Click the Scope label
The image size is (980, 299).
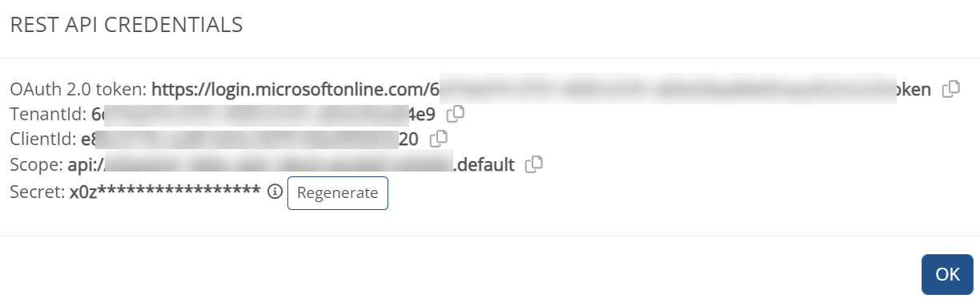[37, 165]
